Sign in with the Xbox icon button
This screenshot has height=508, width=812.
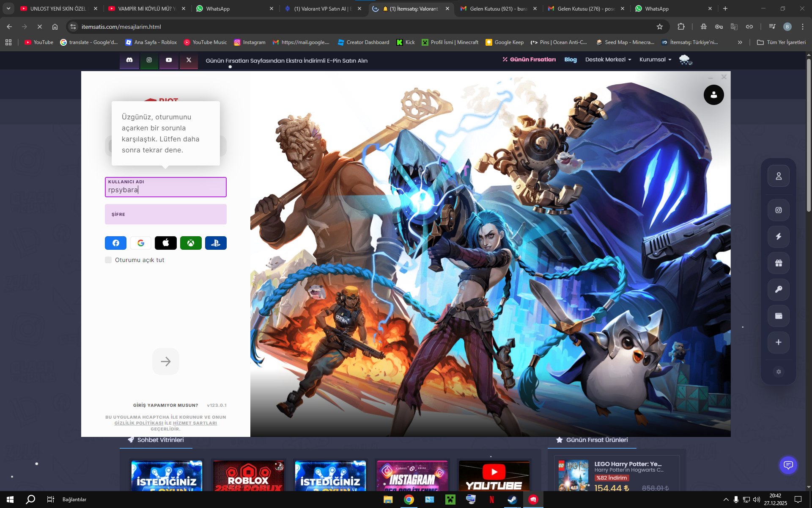click(191, 243)
